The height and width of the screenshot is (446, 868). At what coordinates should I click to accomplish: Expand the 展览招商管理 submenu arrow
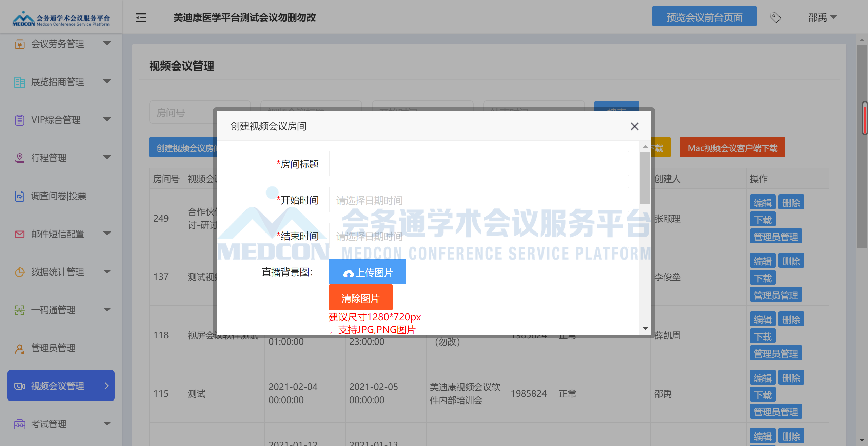point(107,81)
